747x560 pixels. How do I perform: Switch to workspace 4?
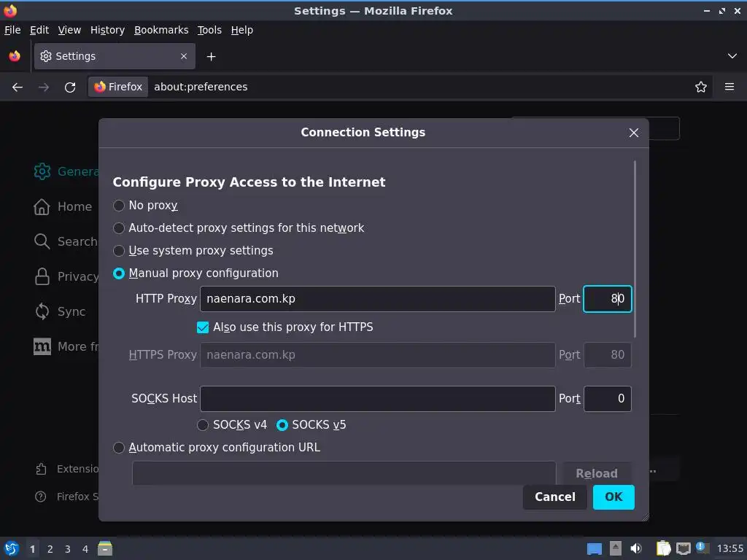pyautogui.click(x=85, y=549)
